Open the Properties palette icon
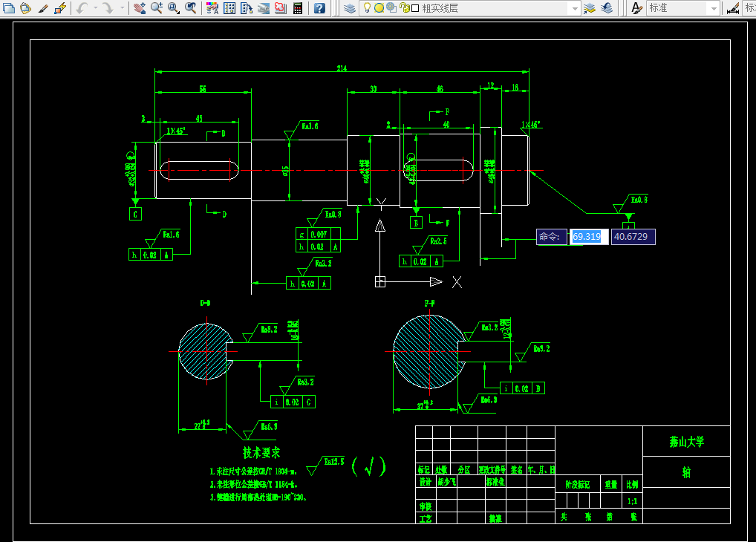Viewport: 756px width, 542px height. tap(212, 7)
